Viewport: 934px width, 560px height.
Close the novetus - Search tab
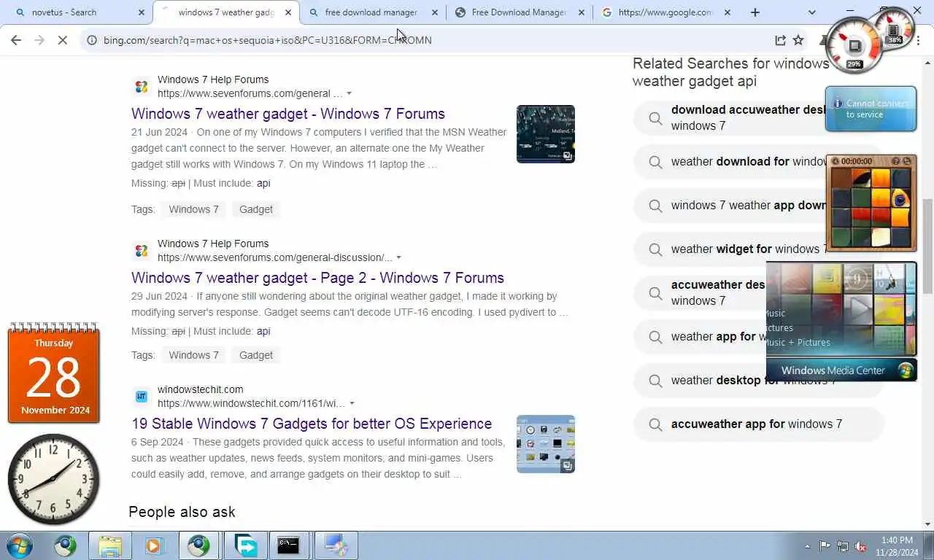[x=142, y=12]
